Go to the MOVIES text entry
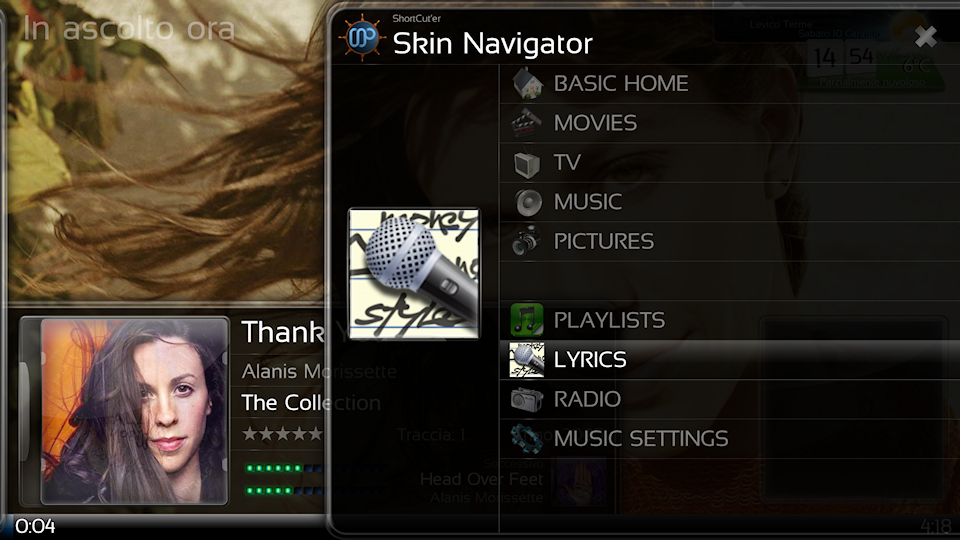Viewport: 960px width, 540px height. pos(595,123)
